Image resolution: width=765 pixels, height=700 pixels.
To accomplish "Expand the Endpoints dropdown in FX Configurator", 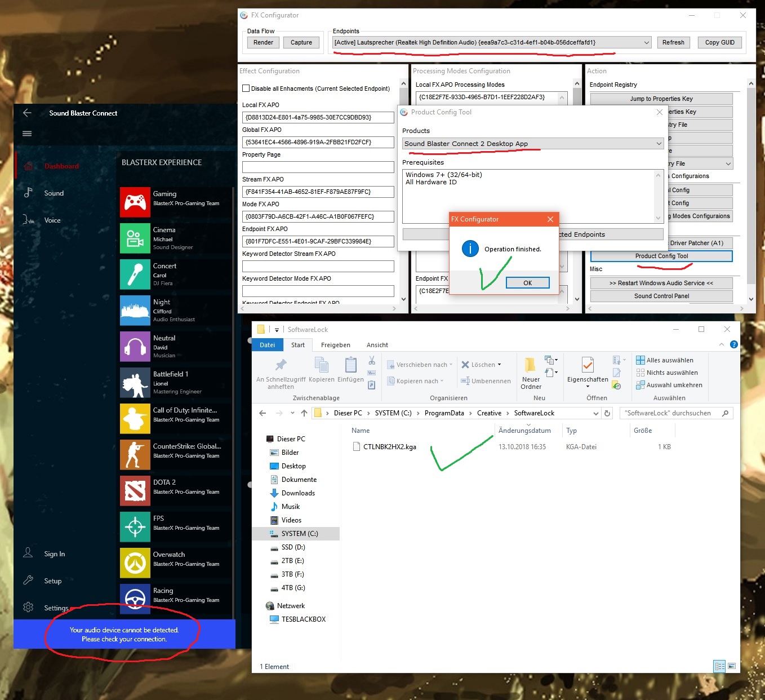I will coord(647,42).
